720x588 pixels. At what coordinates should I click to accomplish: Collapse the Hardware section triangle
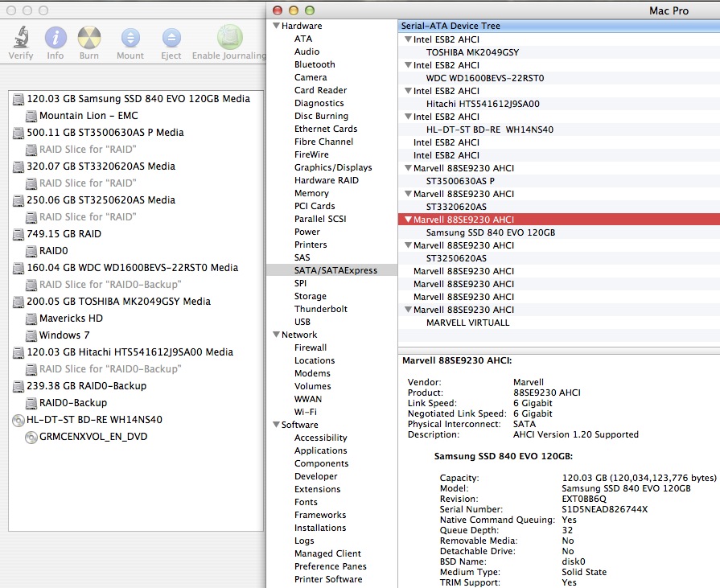click(276, 26)
